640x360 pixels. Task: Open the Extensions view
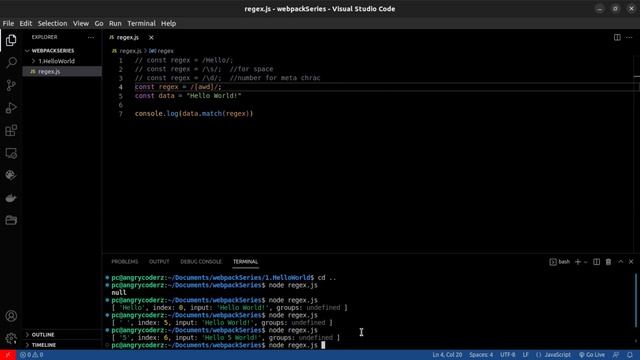click(11, 131)
